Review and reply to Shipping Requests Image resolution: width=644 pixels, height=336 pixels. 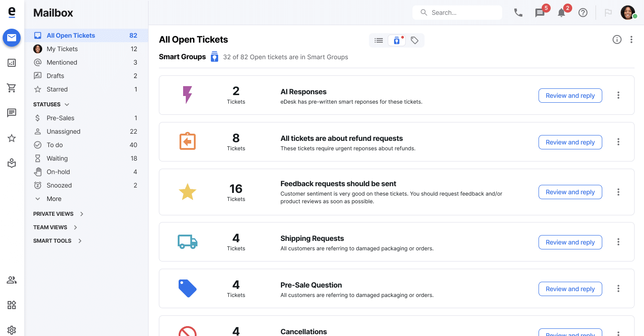pos(570,242)
